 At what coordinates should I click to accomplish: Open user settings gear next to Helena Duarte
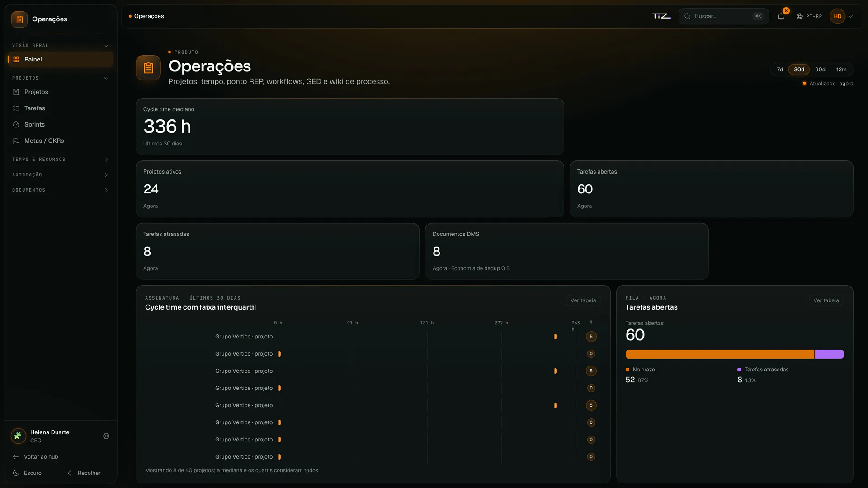106,436
